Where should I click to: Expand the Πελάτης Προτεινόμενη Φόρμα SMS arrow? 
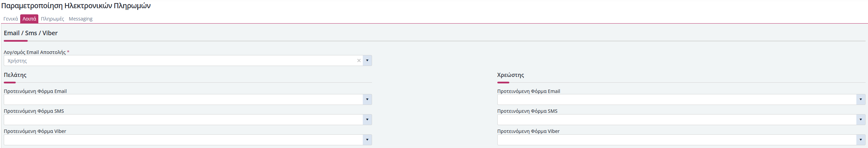pyautogui.click(x=367, y=120)
